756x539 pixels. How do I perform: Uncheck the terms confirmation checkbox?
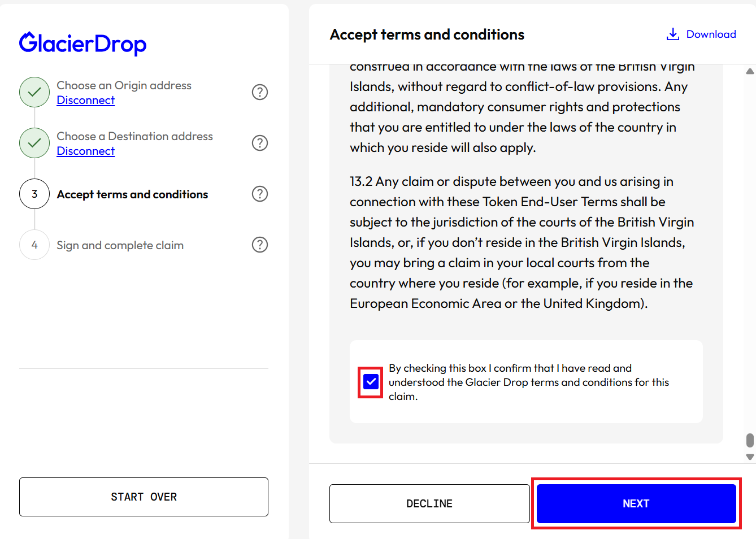[371, 382]
